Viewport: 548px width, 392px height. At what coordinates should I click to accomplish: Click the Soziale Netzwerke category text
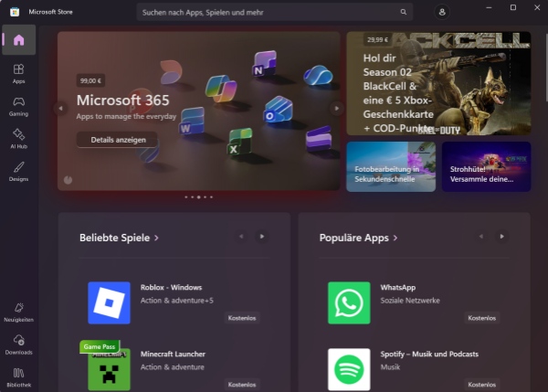point(410,301)
